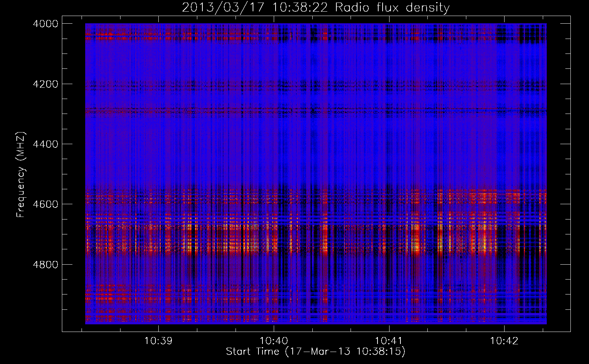The height and width of the screenshot is (364, 589).
Task: Click the 'Start Time (17-Mar-13 10:38:15)' label
Action: tap(316, 352)
